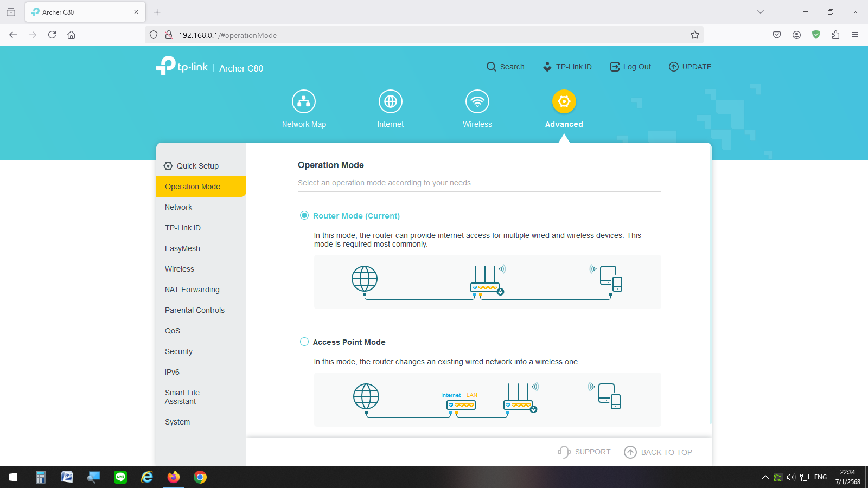Viewport: 868px width, 488px height.
Task: Open the Firefox hamburger application menu
Action: pyautogui.click(x=855, y=35)
